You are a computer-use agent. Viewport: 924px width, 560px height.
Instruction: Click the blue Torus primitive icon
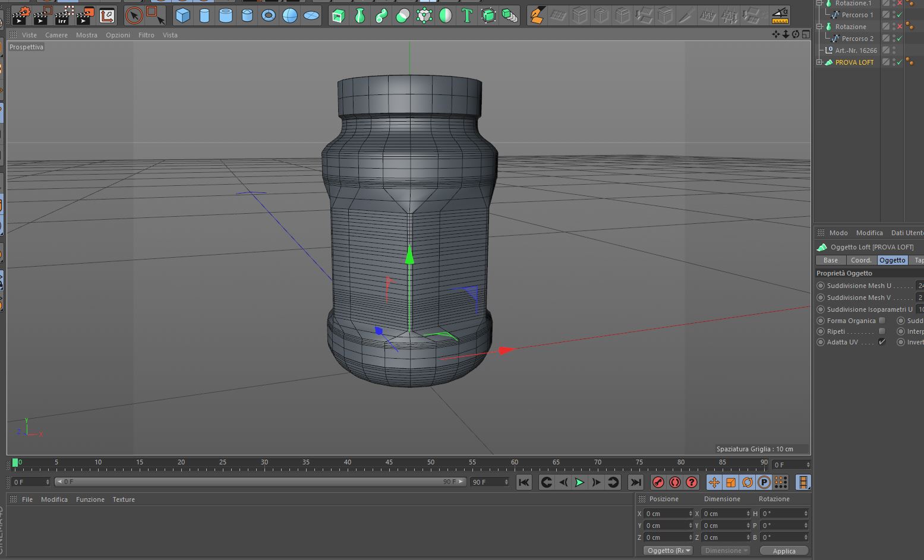[269, 15]
